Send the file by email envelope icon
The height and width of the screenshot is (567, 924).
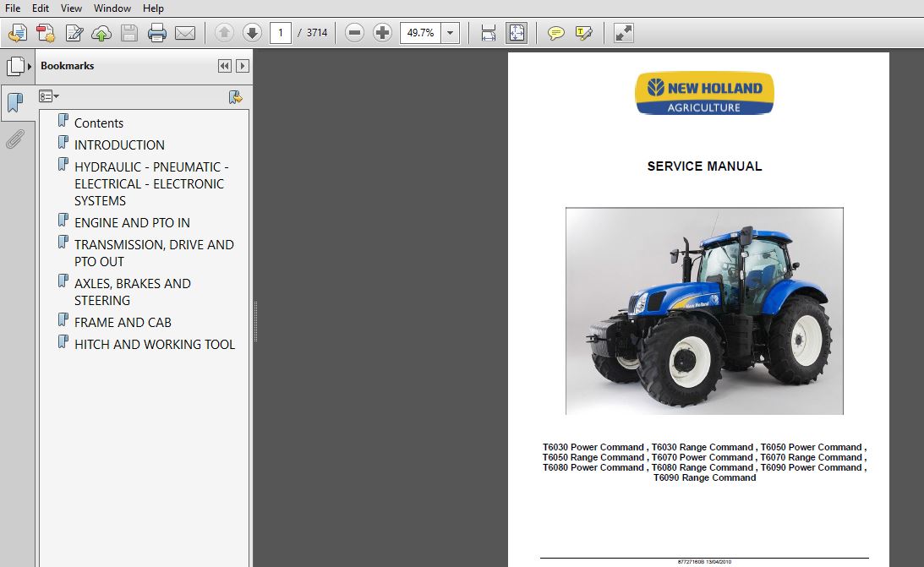tap(185, 33)
